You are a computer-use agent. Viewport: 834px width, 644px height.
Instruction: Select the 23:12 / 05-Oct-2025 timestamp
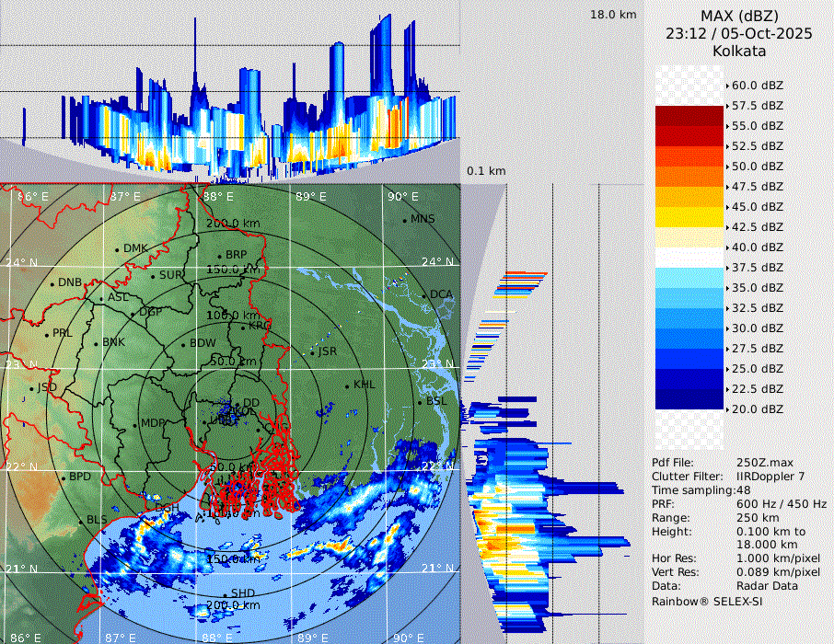739,33
